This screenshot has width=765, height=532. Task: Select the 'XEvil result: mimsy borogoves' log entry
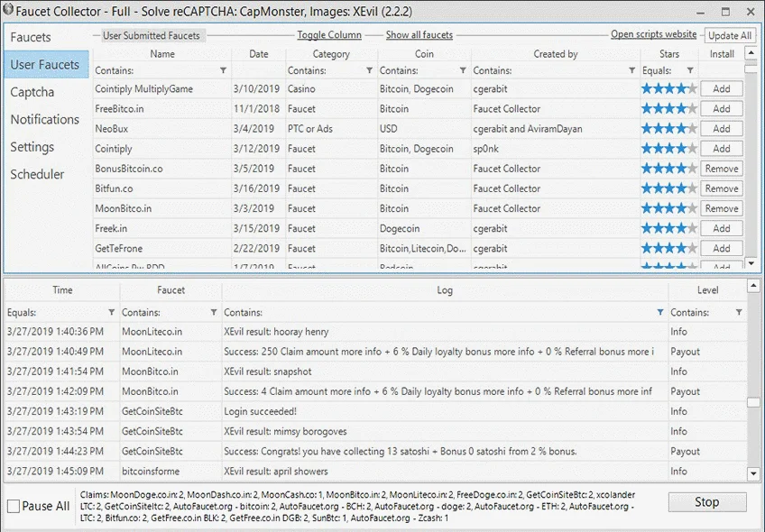[285, 432]
